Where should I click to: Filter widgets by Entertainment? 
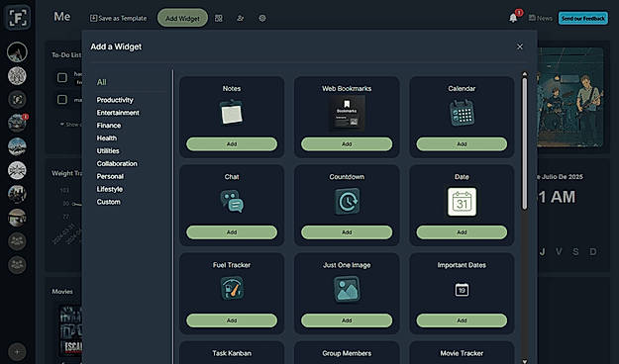118,113
